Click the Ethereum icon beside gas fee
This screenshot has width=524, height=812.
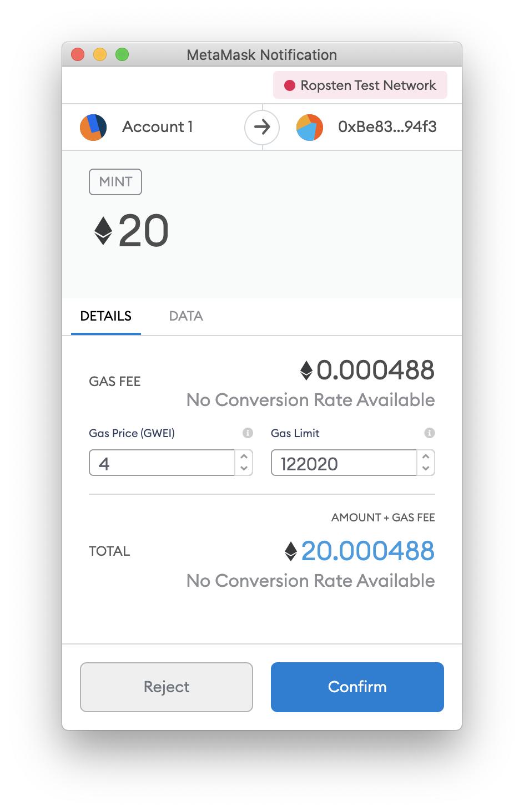click(x=306, y=371)
